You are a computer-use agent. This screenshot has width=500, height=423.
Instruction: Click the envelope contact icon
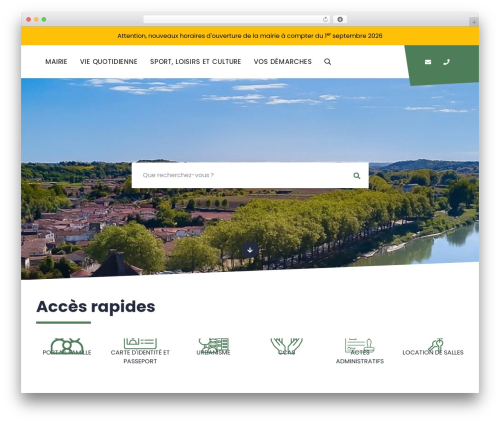pos(428,62)
